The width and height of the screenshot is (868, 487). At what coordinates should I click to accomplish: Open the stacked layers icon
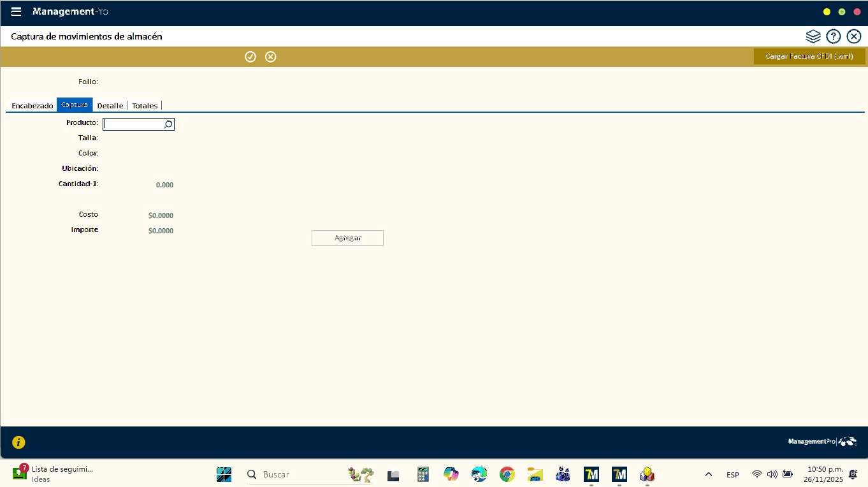click(813, 36)
